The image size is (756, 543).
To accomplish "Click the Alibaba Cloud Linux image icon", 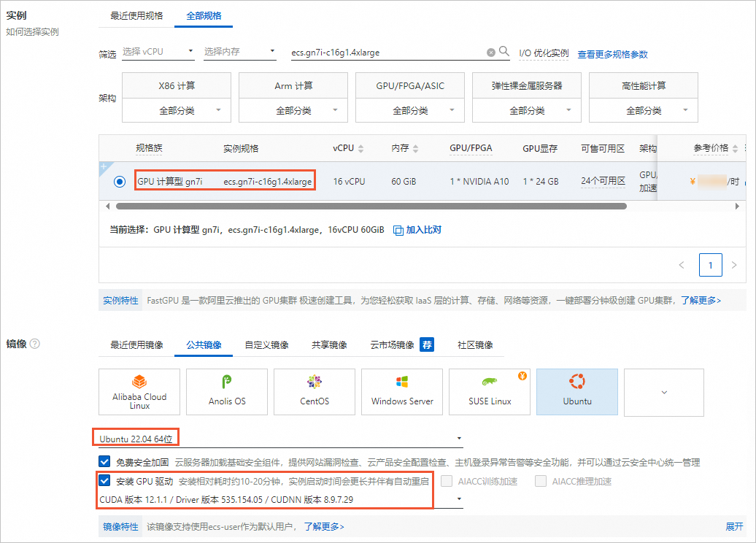I will pyautogui.click(x=139, y=382).
